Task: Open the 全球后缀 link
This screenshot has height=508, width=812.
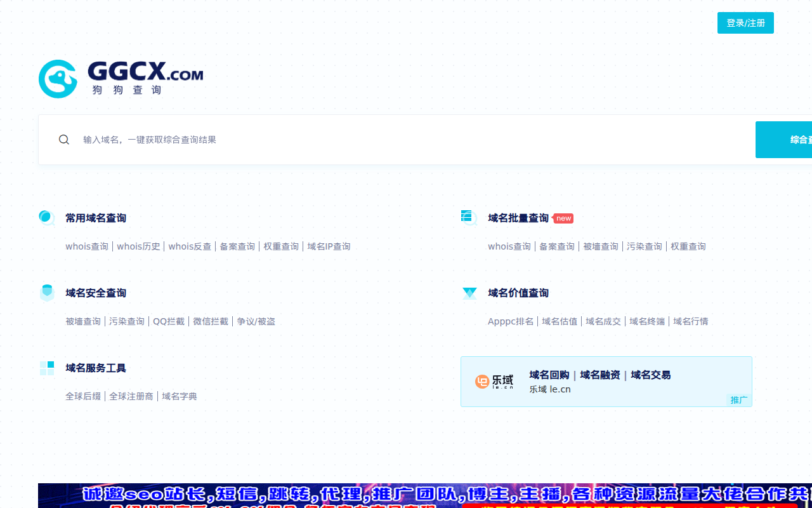Action: click(83, 396)
